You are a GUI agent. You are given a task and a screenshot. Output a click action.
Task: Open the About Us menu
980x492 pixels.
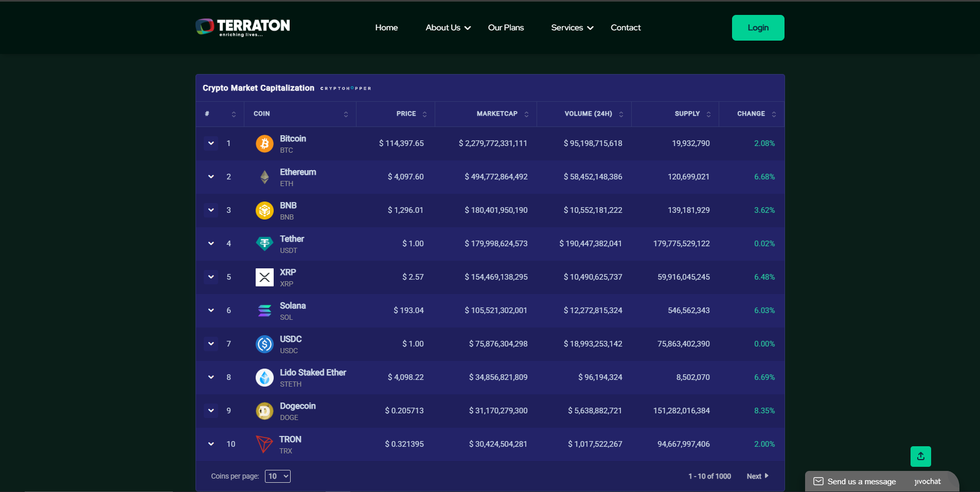(x=448, y=28)
